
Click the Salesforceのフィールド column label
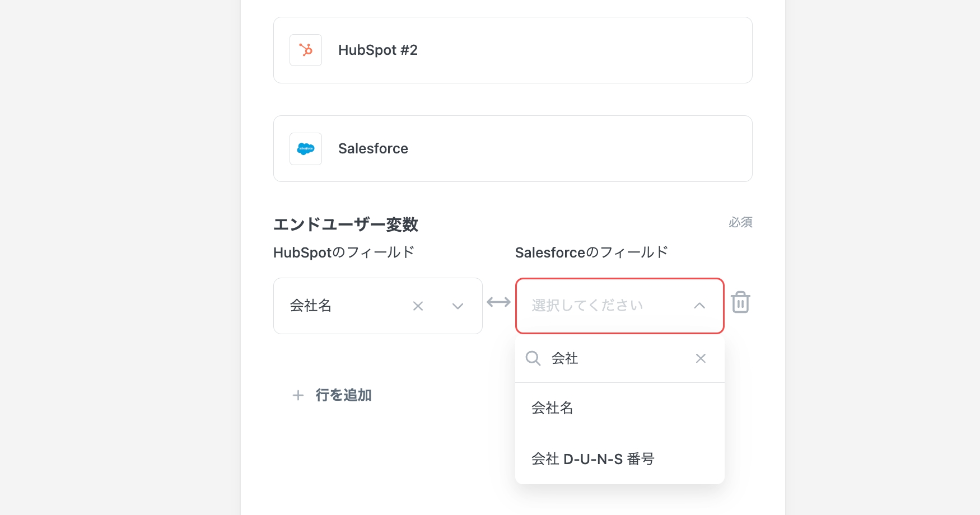pos(591,252)
